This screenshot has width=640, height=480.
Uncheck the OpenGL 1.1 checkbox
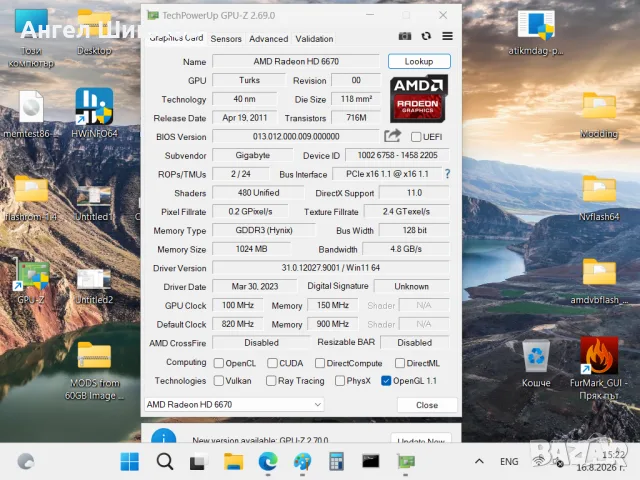tap(386, 381)
